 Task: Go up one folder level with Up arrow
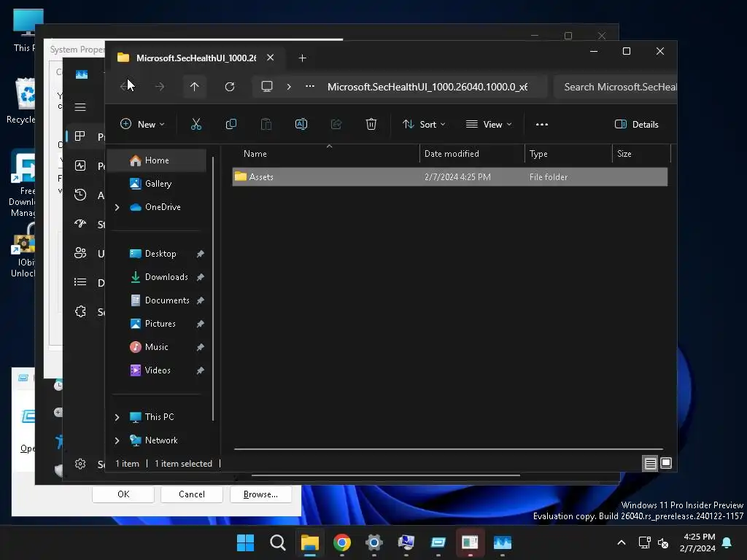[194, 87]
